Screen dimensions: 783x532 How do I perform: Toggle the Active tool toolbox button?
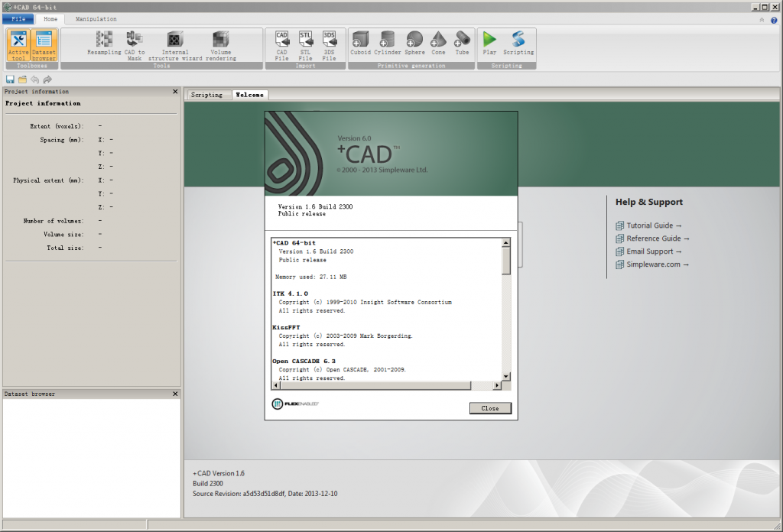(x=18, y=45)
